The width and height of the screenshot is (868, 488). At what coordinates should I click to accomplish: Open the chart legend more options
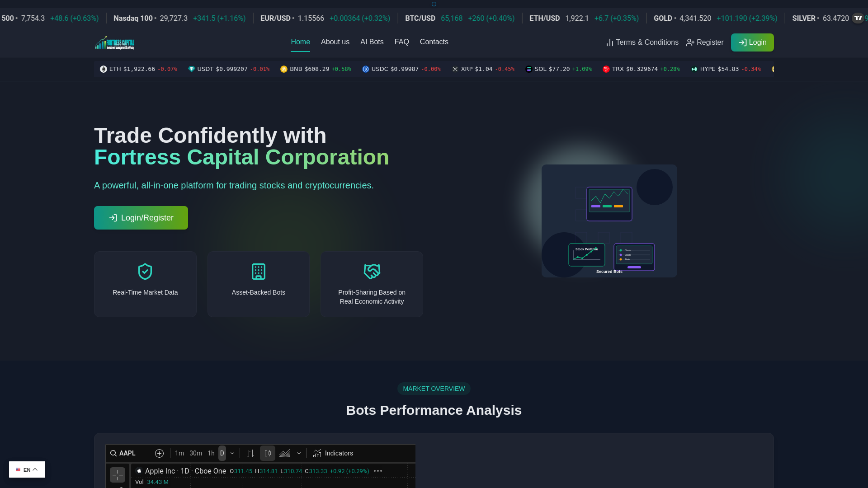pyautogui.click(x=378, y=471)
